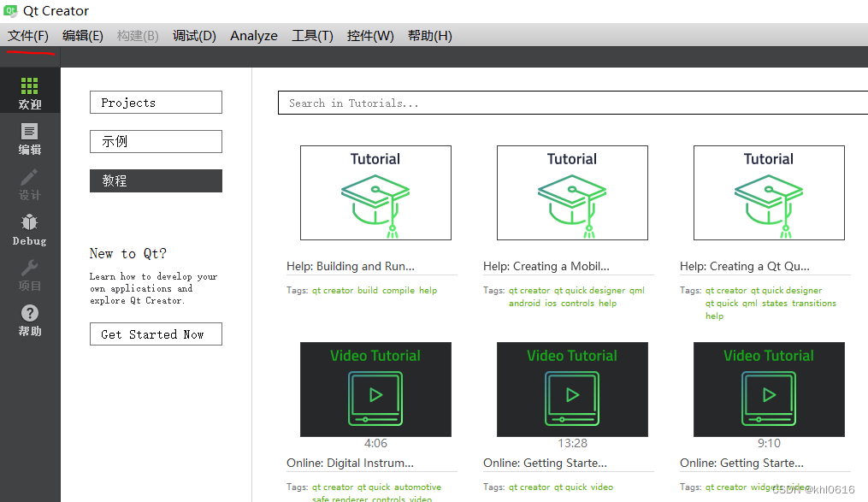This screenshot has width=868, height=502.
Task: Click the 'build' tag under Building tutorial
Action: [x=368, y=290]
